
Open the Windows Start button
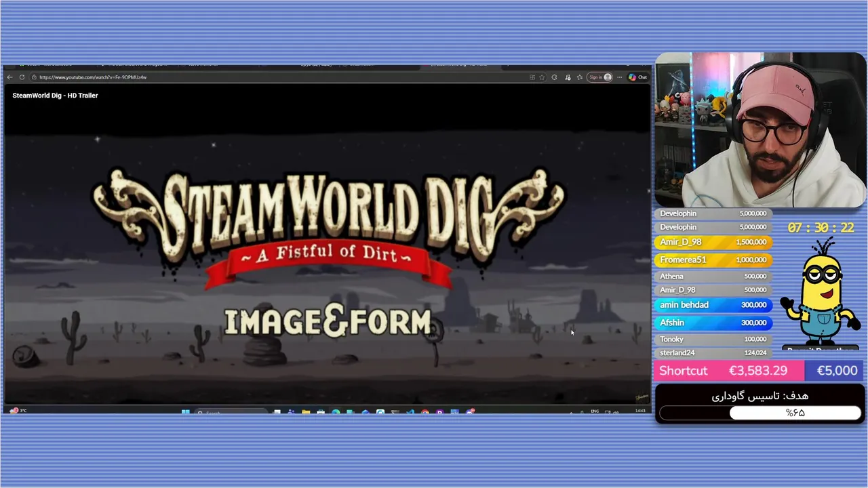click(185, 411)
